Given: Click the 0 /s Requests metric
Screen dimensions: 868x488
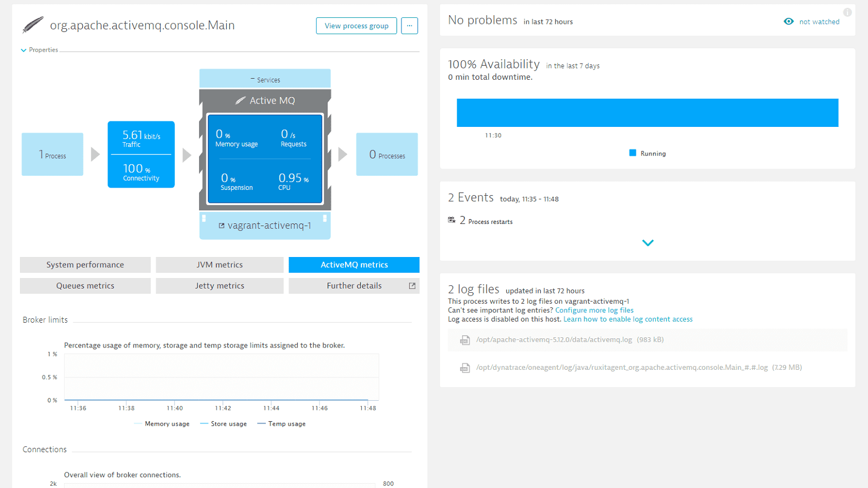Looking at the screenshot, I should [x=293, y=138].
